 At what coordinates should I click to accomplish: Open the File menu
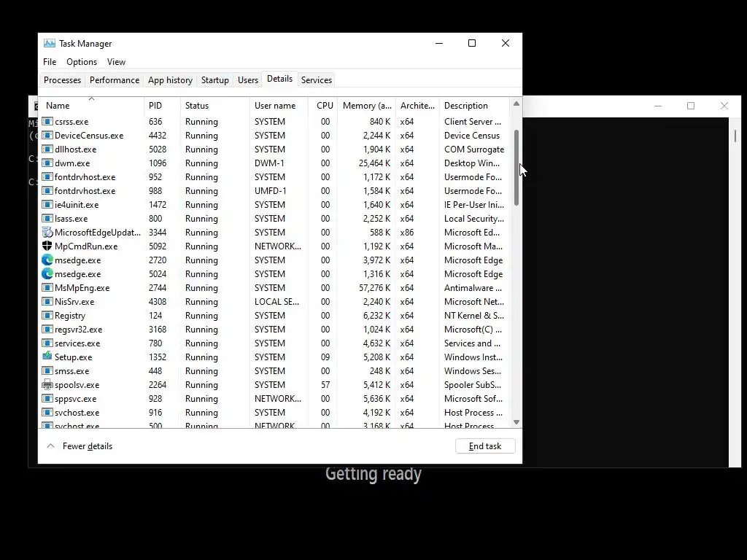click(x=50, y=62)
